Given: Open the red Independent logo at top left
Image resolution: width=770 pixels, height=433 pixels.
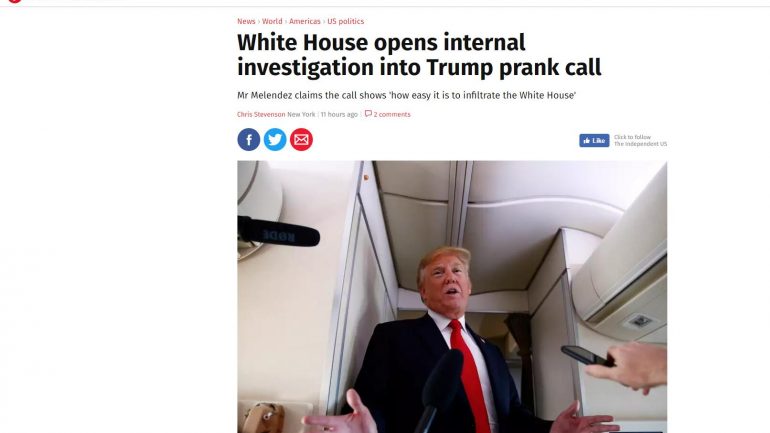Looking at the screenshot, I should [x=15, y=1].
